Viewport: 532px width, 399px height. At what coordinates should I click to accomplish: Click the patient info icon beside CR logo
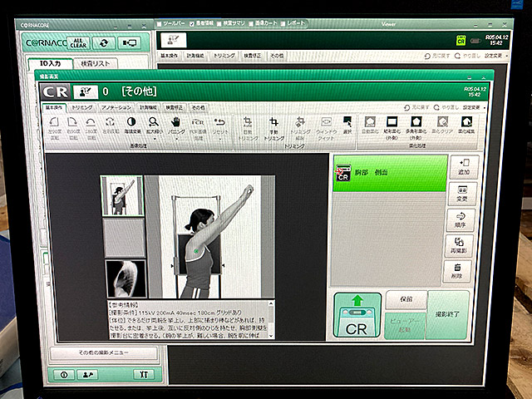[86, 91]
